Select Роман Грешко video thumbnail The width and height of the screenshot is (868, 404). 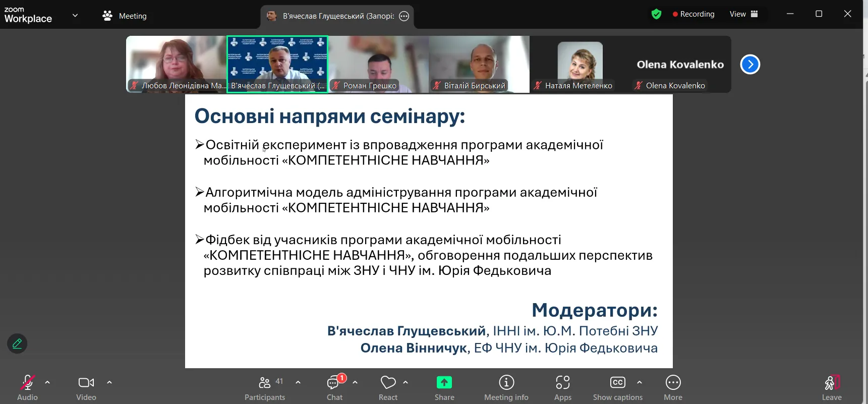click(x=378, y=64)
